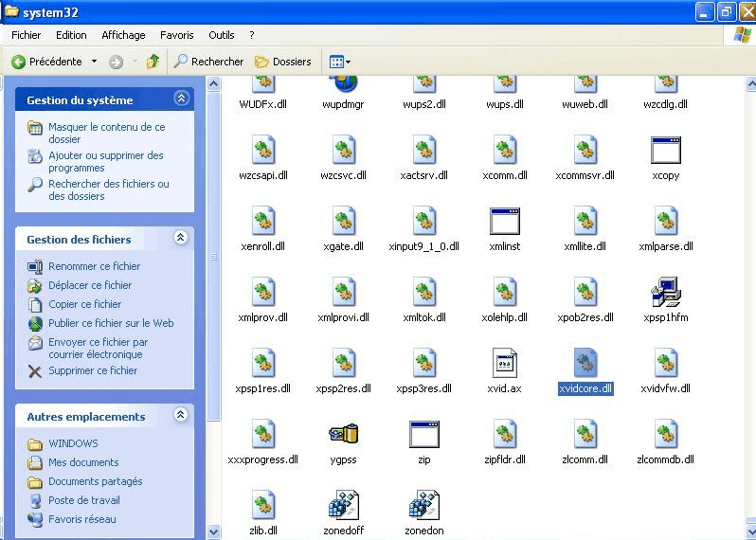Select the xvidcore.dll file icon
The width and height of the screenshot is (756, 540).
coord(585,363)
